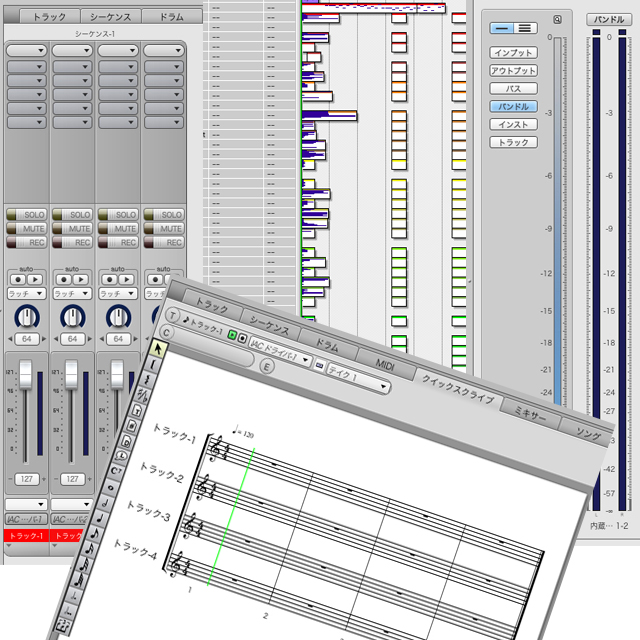Solo the second mixer channel strip
Screen dimensions: 640x640
tap(72, 215)
